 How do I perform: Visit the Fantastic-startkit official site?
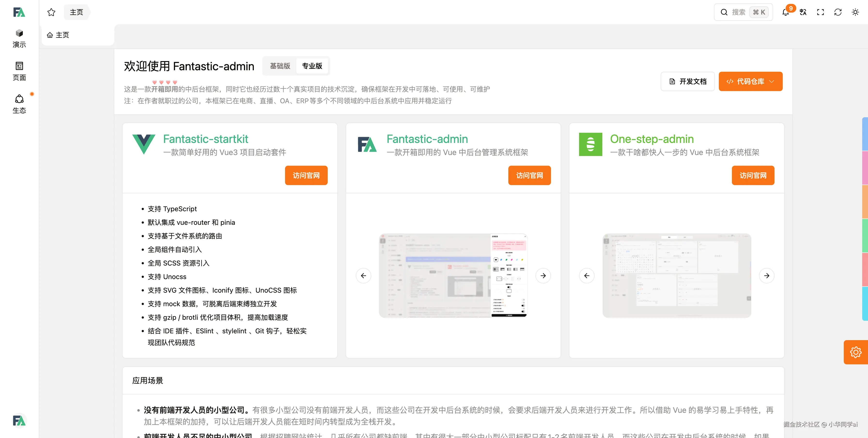coord(306,175)
